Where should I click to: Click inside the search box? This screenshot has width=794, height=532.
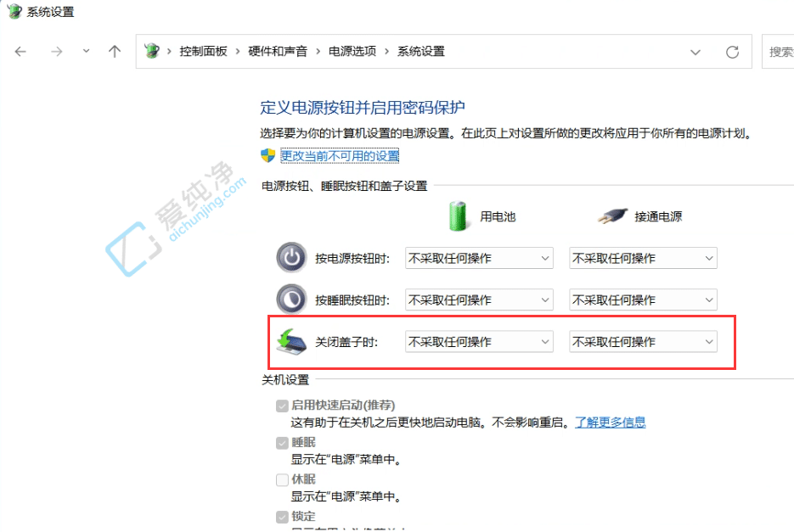[779, 51]
